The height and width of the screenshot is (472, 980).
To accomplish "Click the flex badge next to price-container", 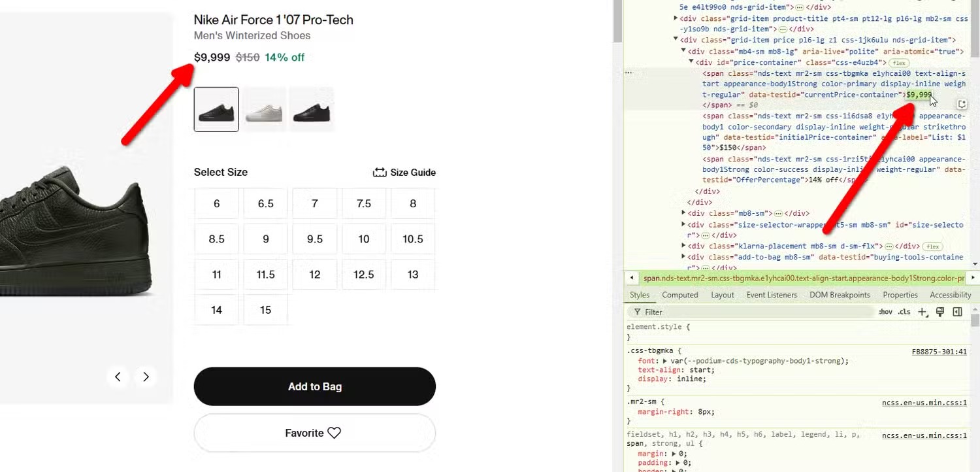I will (900, 63).
